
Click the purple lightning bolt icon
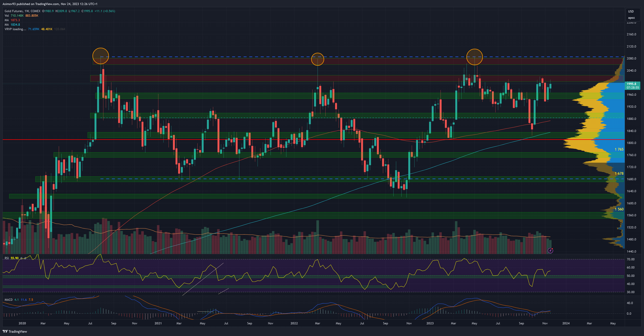550,250
